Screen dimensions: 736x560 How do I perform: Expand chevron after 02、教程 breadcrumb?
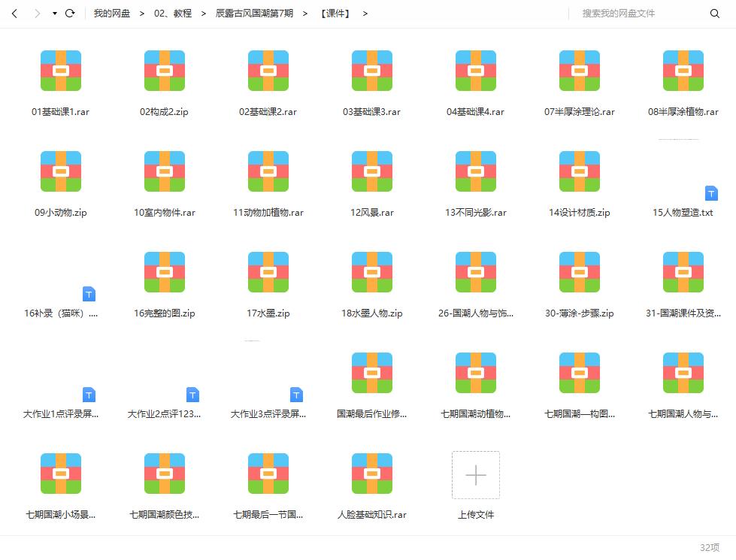(204, 14)
